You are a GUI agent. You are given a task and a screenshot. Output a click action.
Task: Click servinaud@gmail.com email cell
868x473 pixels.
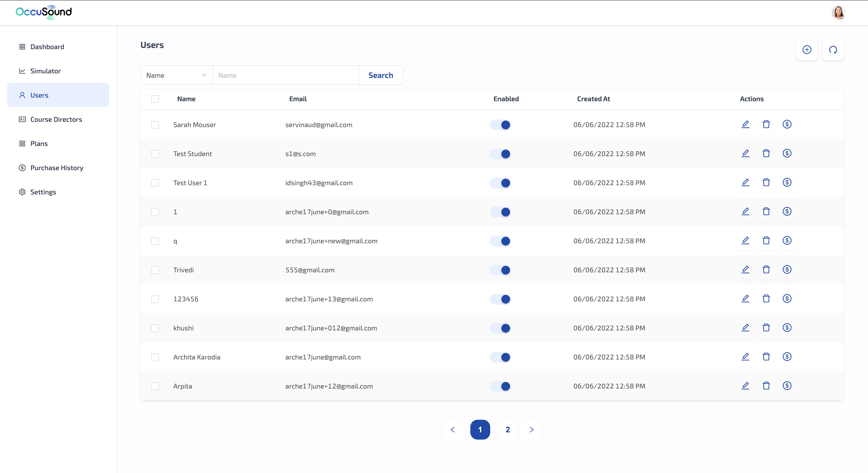coord(319,125)
